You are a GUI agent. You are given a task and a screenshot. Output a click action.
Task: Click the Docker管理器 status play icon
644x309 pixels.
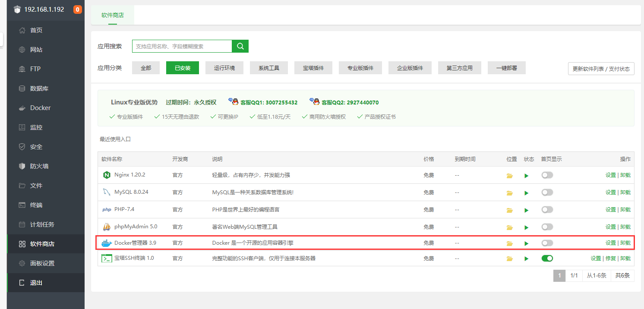526,243
